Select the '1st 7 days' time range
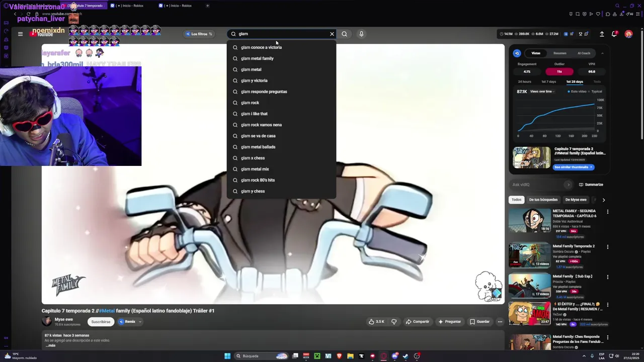The width and height of the screenshot is (644, 362). tap(548, 81)
